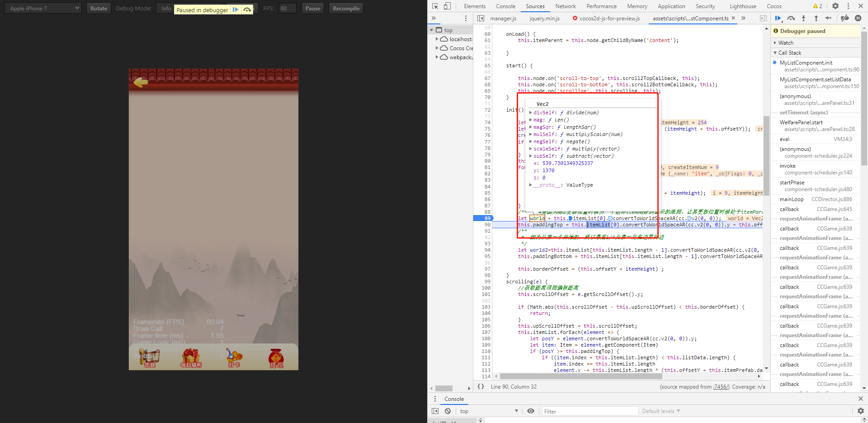The width and height of the screenshot is (868, 423).
Task: Expand the Cocos Creator tree node
Action: 437,48
